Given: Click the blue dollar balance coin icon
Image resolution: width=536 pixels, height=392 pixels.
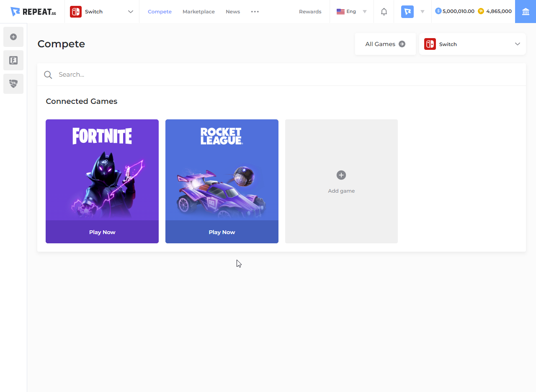Looking at the screenshot, I should 438,11.
